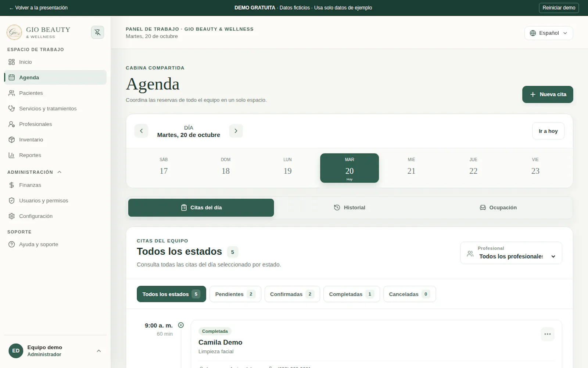The height and width of the screenshot is (368, 588).
Task: Click Reiniciar demo button
Action: click(559, 8)
